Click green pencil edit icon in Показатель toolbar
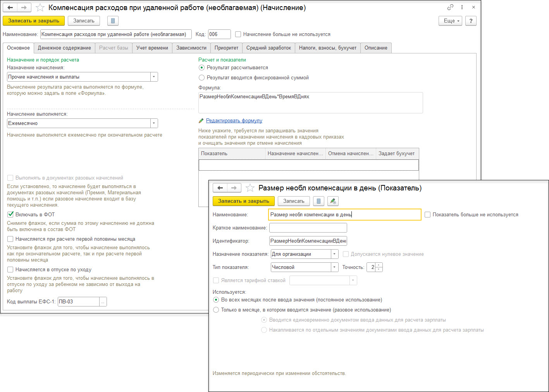The image size is (549, 392). [333, 201]
